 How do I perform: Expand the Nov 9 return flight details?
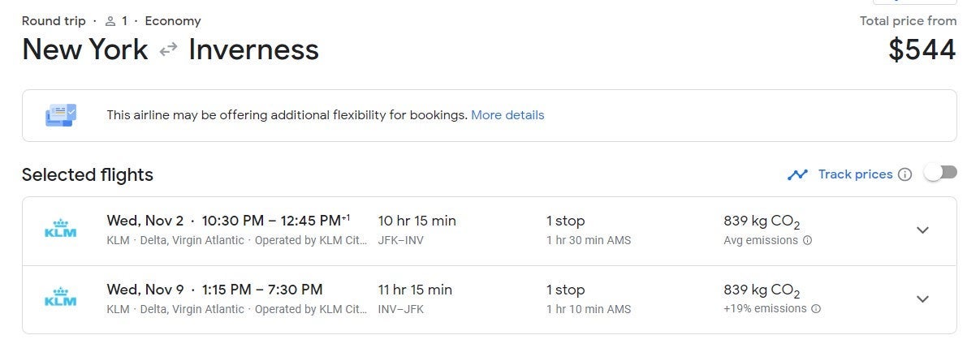coord(922,299)
